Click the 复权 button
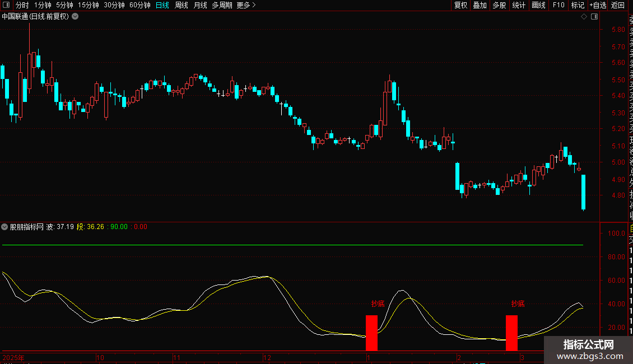Image resolution: width=633 pixels, height=364 pixels. [460, 5]
